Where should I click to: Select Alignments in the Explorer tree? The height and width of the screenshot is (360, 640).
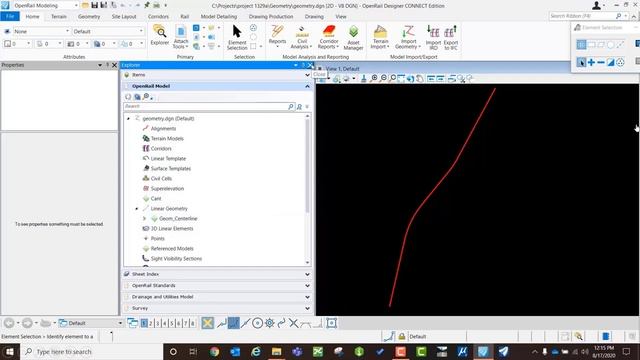(163, 129)
